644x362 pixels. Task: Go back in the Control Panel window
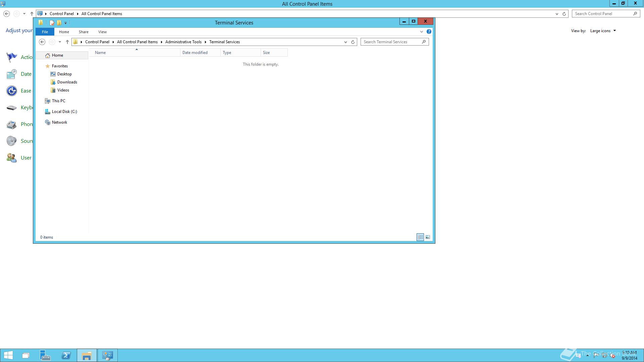6,14
